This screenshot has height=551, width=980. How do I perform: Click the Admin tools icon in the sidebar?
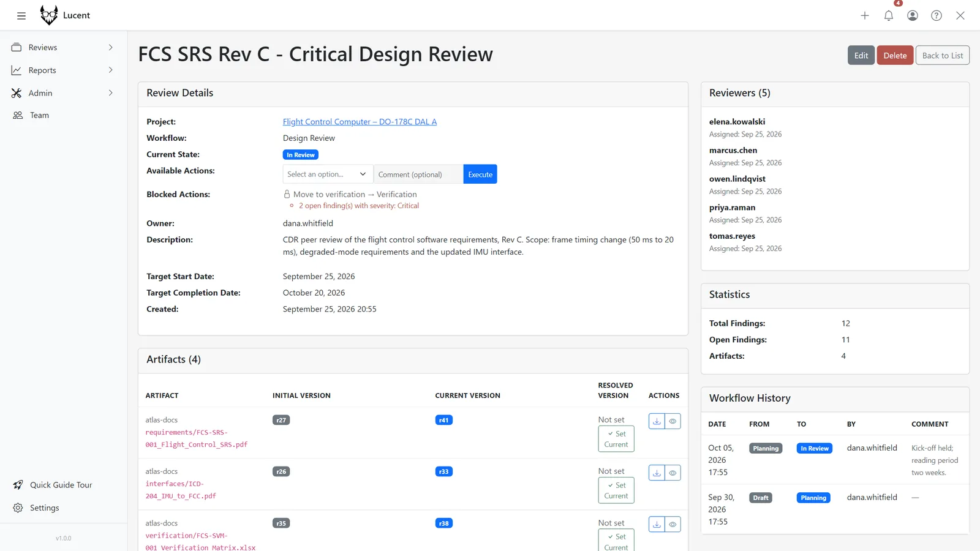(17, 93)
